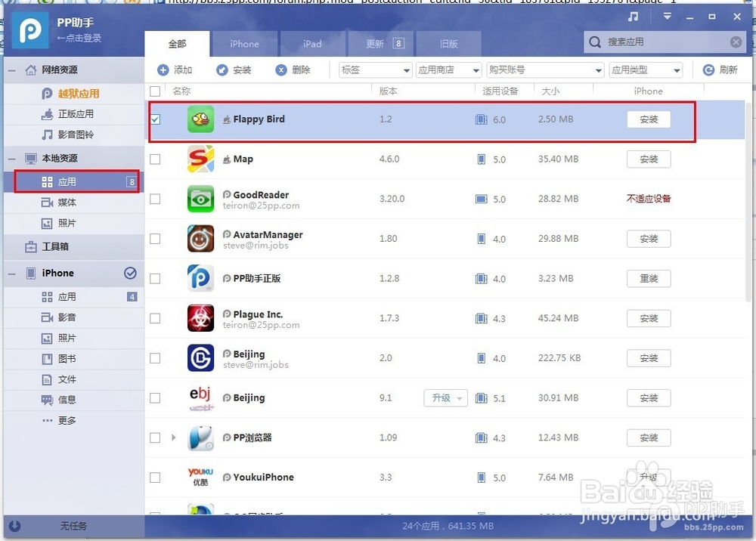756x541 pixels.
Task: Collapse the iPhone device section
Action: tap(12, 274)
